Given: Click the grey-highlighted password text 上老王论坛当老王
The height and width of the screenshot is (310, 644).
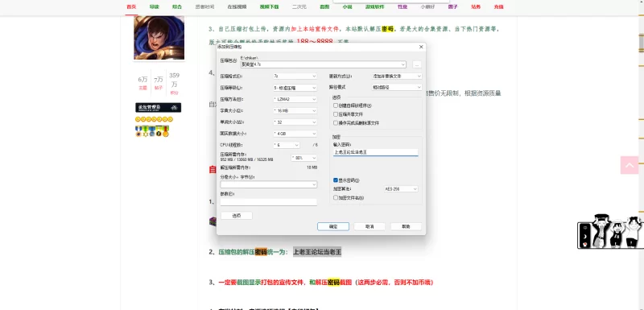Looking at the screenshot, I should 317,252.
